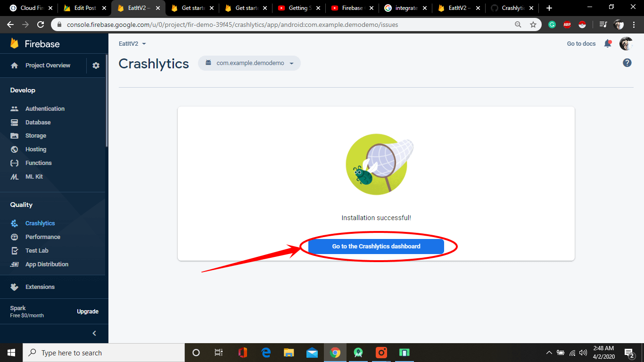Image resolution: width=644 pixels, height=362 pixels.
Task: Open File Explorer from taskbar
Action: coord(289,353)
